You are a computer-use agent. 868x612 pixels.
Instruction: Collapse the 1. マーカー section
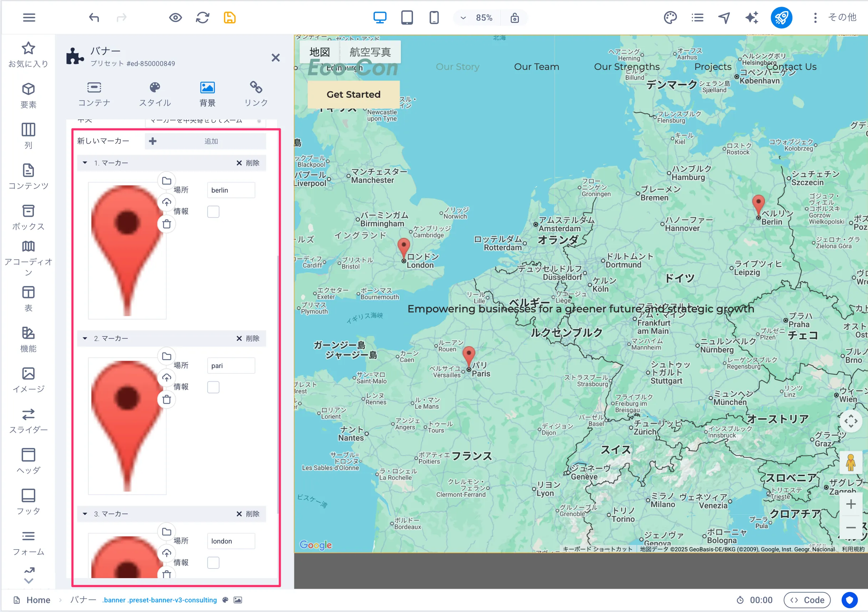tap(85, 163)
